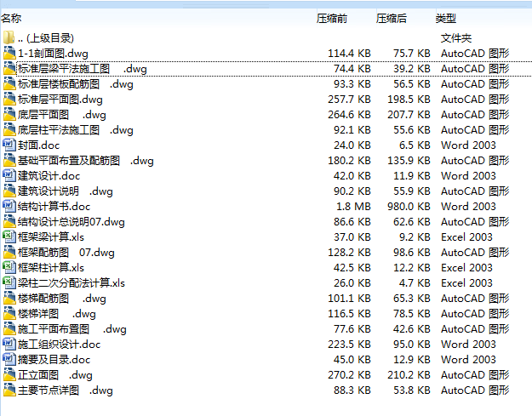
Task: Click the icon of 主要节点详图 .dwg
Action: (9, 390)
